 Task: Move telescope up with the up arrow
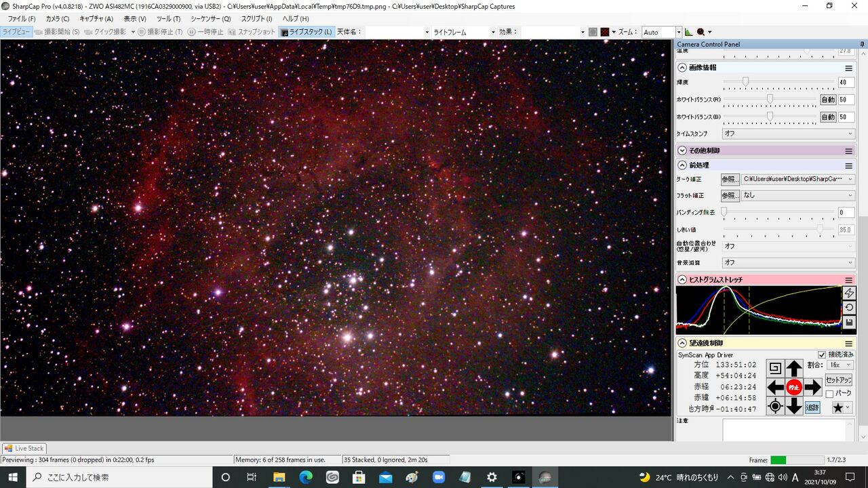(x=794, y=369)
